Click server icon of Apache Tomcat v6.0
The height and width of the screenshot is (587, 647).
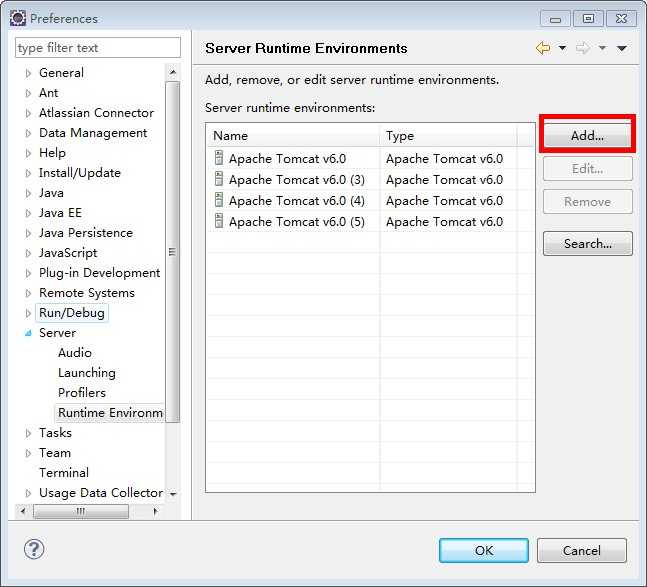(219, 158)
